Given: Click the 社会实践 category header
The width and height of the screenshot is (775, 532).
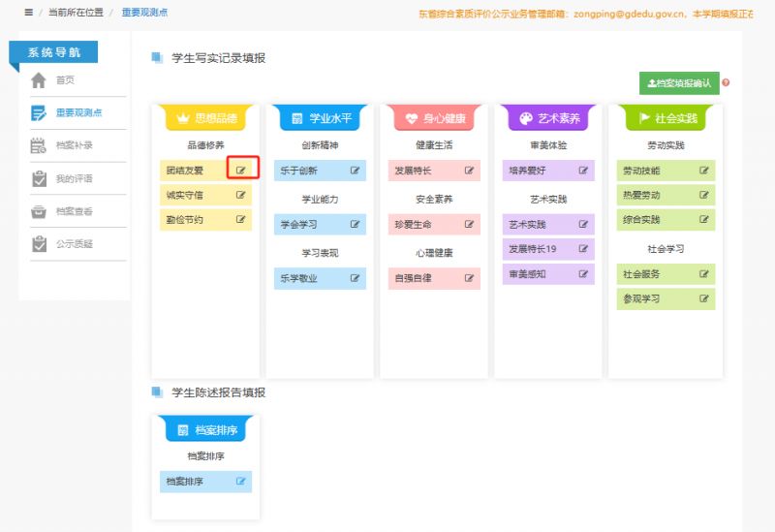Looking at the screenshot, I should (666, 118).
